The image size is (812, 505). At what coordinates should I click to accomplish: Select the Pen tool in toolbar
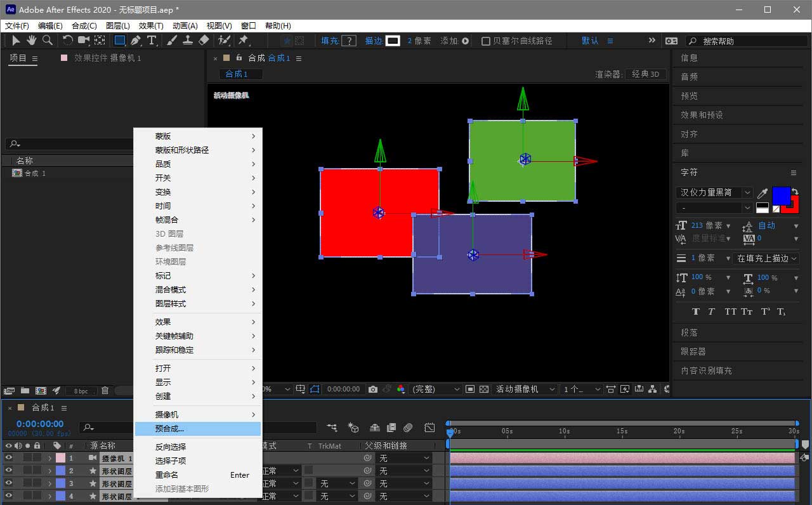pyautogui.click(x=135, y=41)
